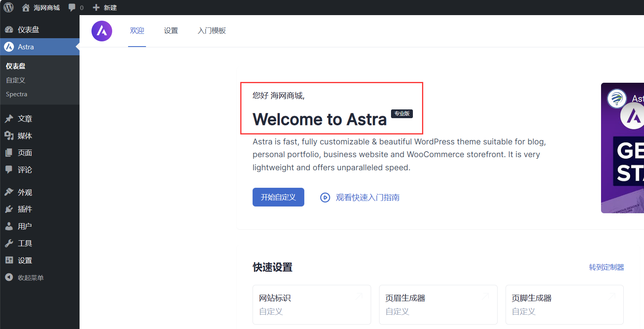This screenshot has width=644, height=329.
Task: Click the WordPress logo icon
Action: tap(8, 8)
